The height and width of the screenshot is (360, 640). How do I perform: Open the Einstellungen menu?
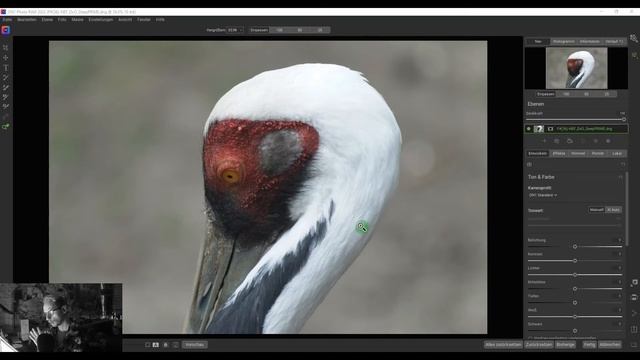101,20
